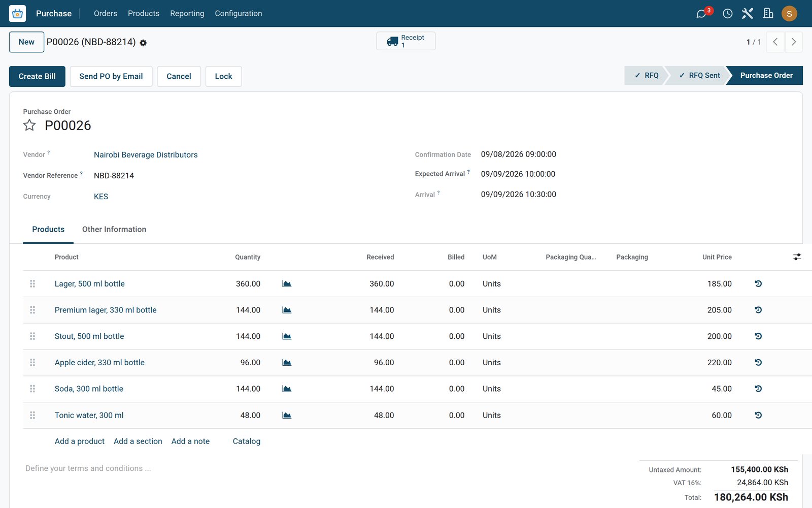Image resolution: width=812 pixels, height=508 pixels.
Task: Grab the drag handle of the Lager row
Action: click(32, 284)
